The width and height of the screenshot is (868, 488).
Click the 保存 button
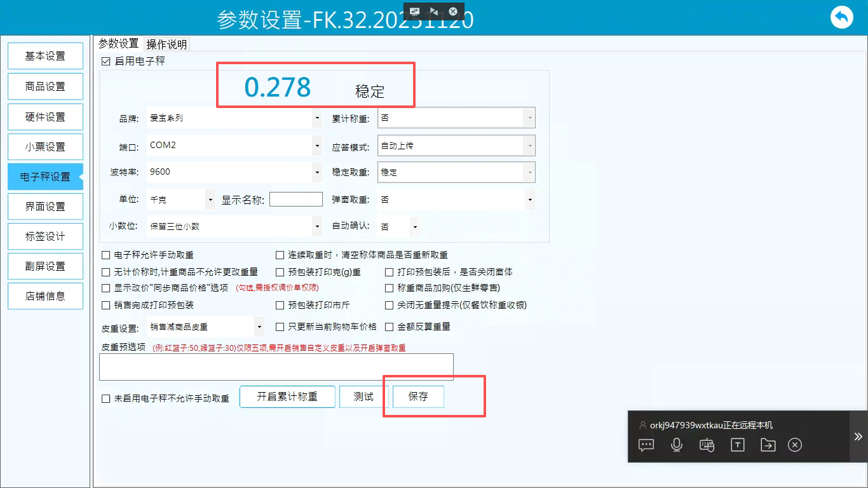(x=418, y=396)
